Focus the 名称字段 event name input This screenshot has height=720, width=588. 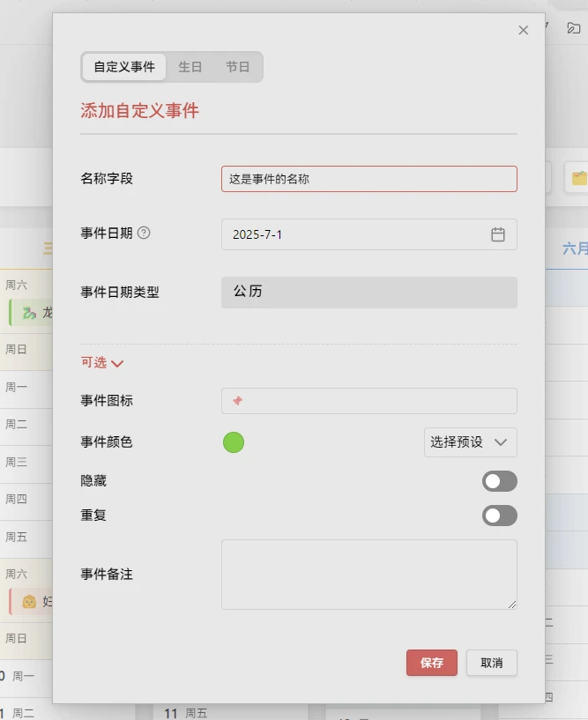368,179
